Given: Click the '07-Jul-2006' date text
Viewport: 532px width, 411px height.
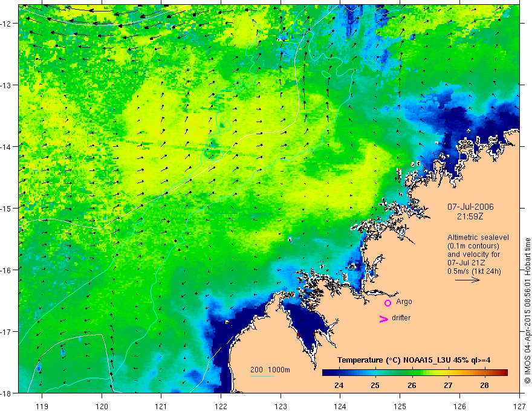Looking at the screenshot, I should 470,207.
